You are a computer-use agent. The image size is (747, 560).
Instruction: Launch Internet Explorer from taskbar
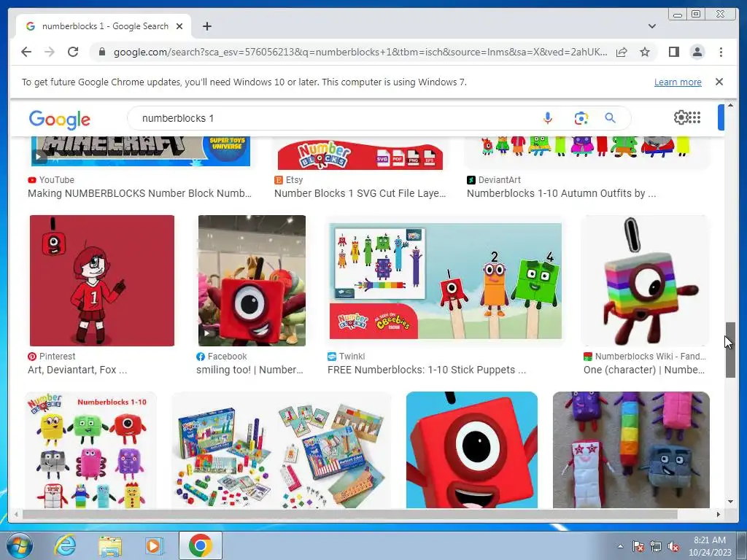(x=65, y=545)
